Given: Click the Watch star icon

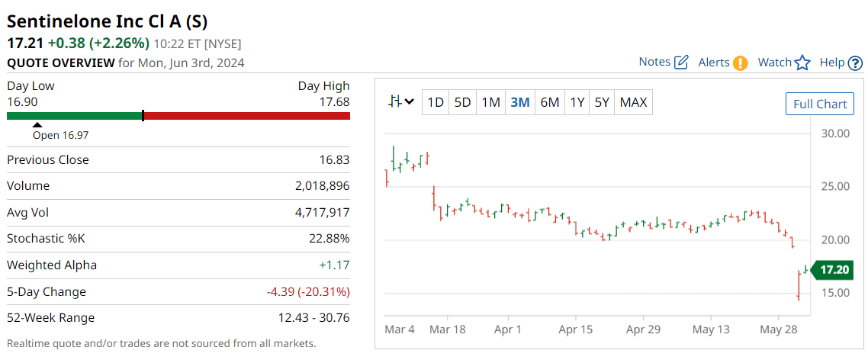Looking at the screenshot, I should coord(802,63).
